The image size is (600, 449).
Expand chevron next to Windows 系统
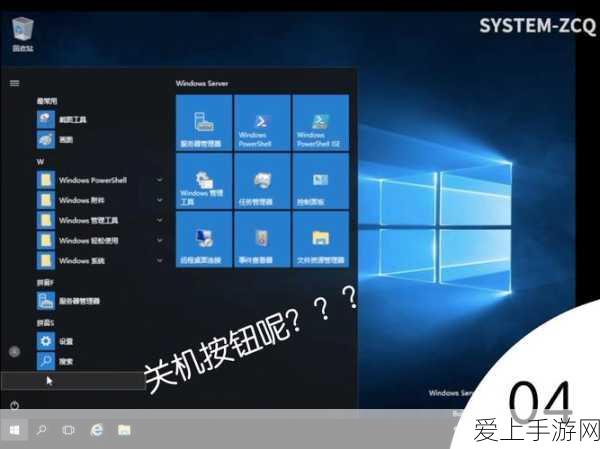[160, 261]
